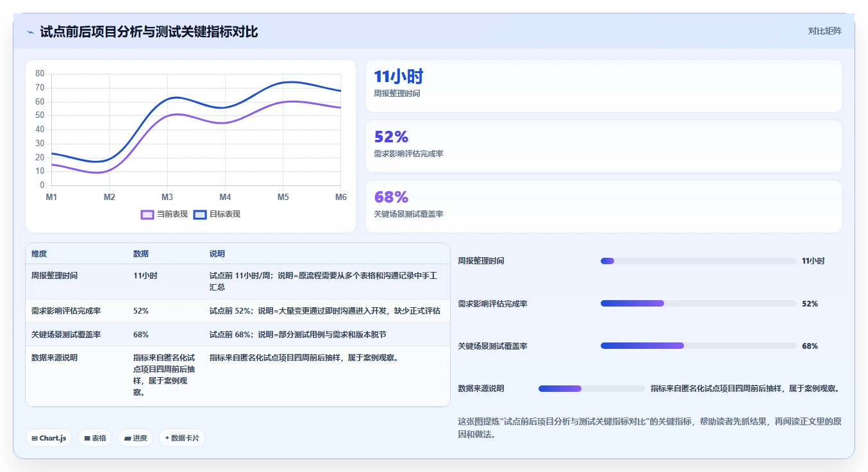Viewport: 868px width, 472px height.
Task: Click the 关键场景测试覆盖率 table row label
Action: point(66,335)
